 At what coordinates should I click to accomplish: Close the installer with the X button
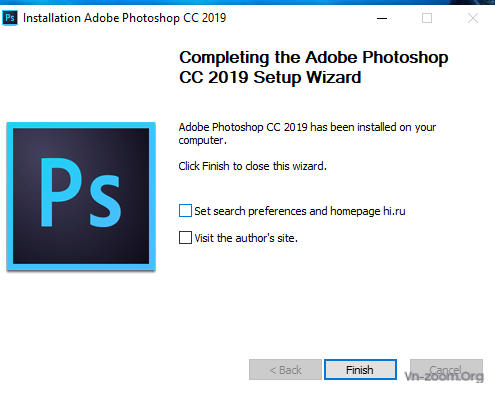(473, 18)
